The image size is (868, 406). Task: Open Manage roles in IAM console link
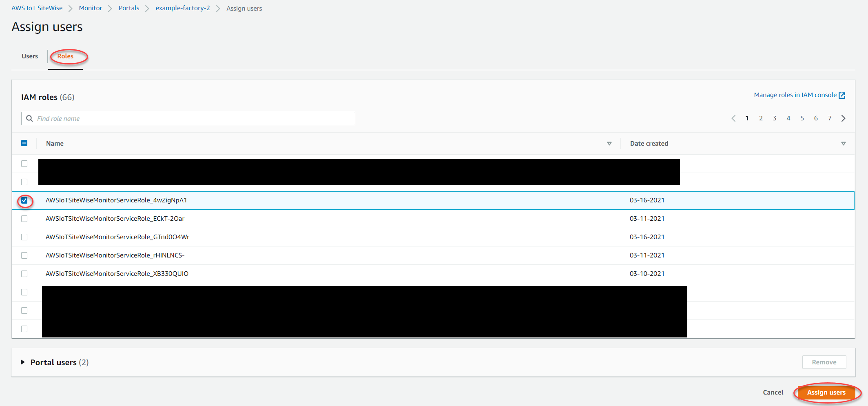click(x=795, y=95)
